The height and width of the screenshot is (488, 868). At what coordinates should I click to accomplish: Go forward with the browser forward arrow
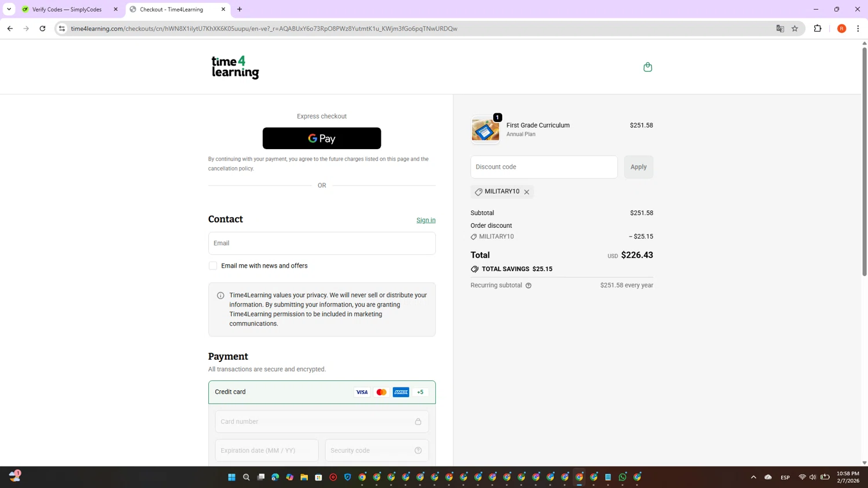tap(26, 28)
